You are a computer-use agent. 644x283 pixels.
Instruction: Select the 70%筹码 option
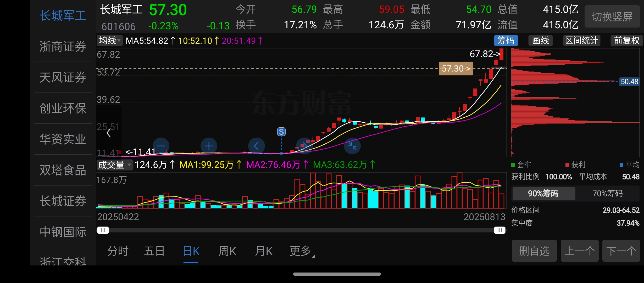[607, 193]
